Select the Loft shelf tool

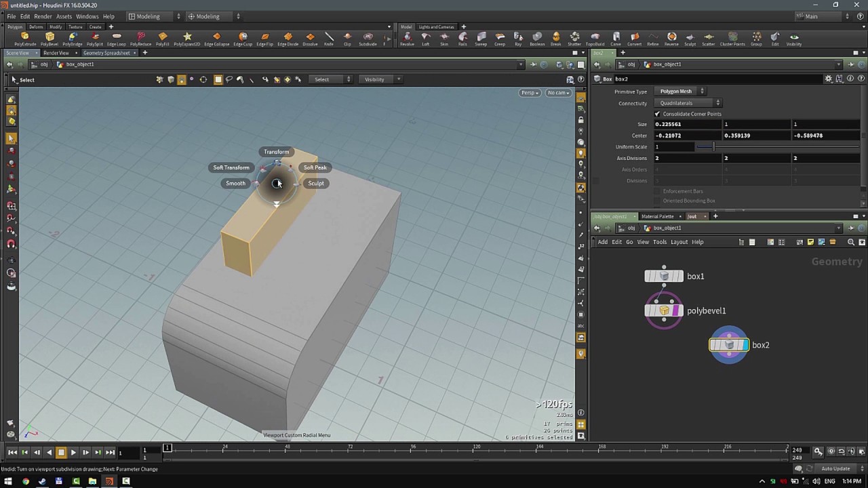[426, 39]
